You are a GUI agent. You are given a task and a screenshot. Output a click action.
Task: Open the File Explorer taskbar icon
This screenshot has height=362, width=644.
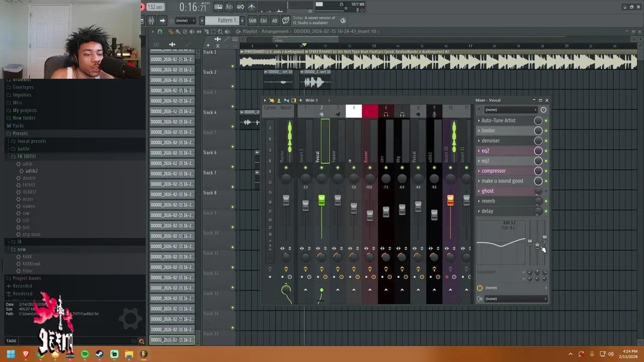(129, 354)
